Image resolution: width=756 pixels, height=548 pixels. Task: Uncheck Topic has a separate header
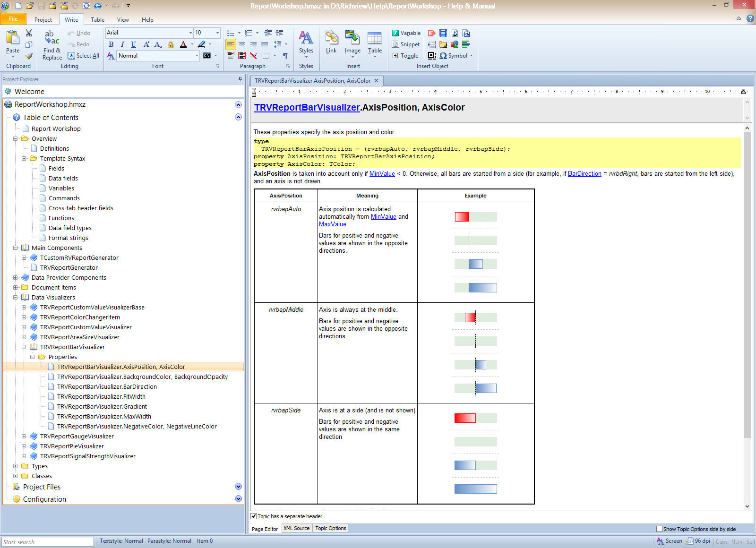tap(254, 516)
